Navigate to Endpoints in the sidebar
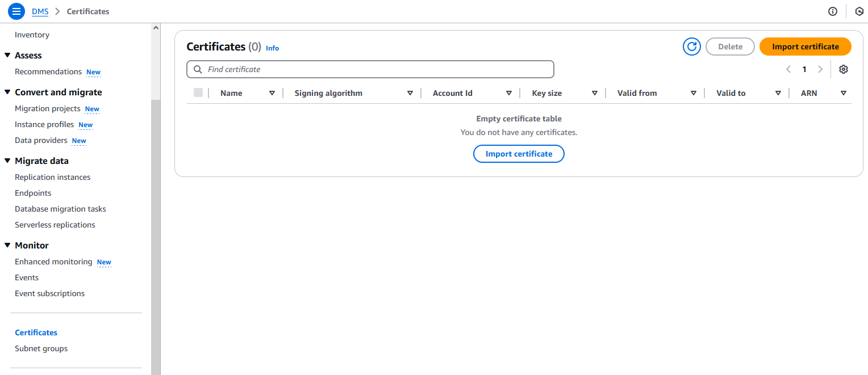 pos(32,193)
